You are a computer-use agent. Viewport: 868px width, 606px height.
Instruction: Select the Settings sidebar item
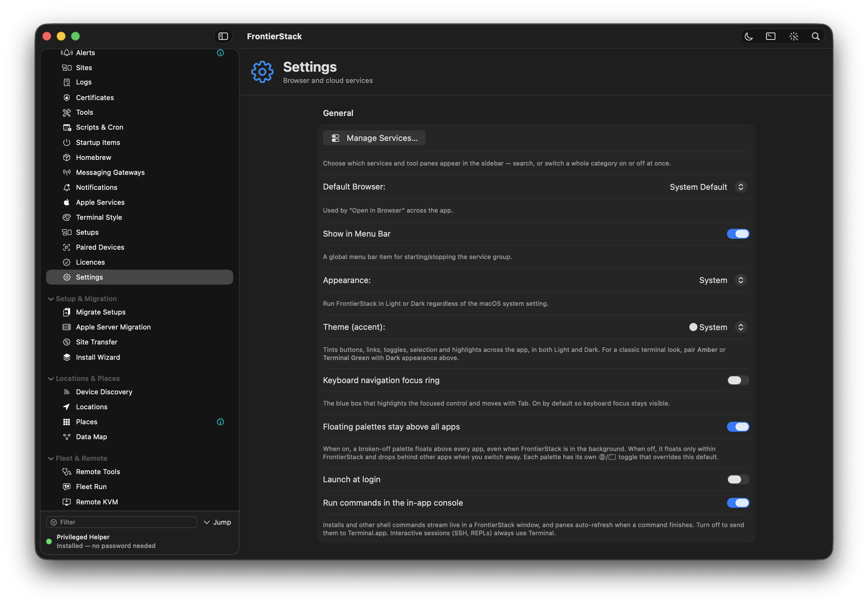[x=139, y=277]
